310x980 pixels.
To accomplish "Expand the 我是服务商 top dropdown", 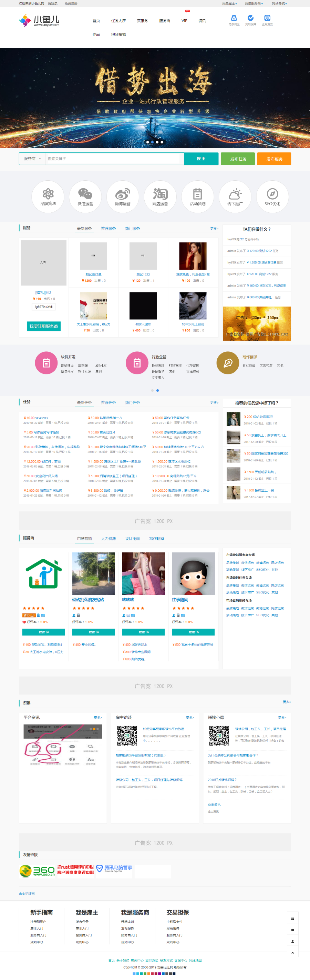I will [x=254, y=3].
